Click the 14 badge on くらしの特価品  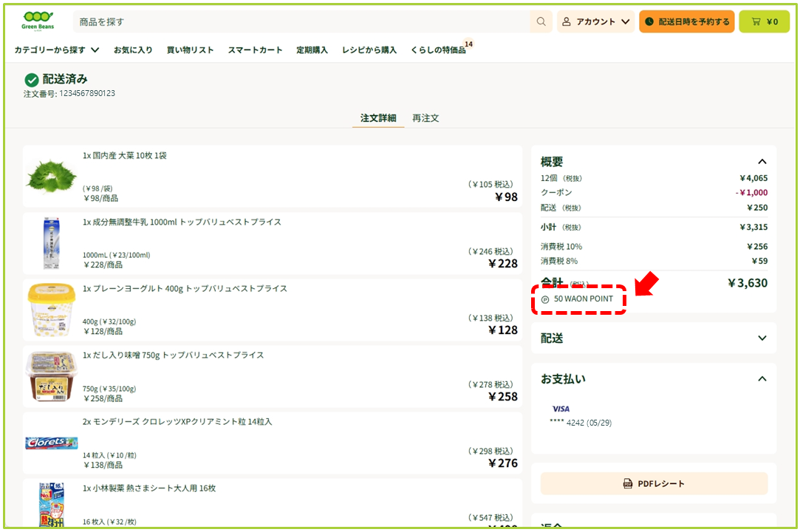[468, 44]
